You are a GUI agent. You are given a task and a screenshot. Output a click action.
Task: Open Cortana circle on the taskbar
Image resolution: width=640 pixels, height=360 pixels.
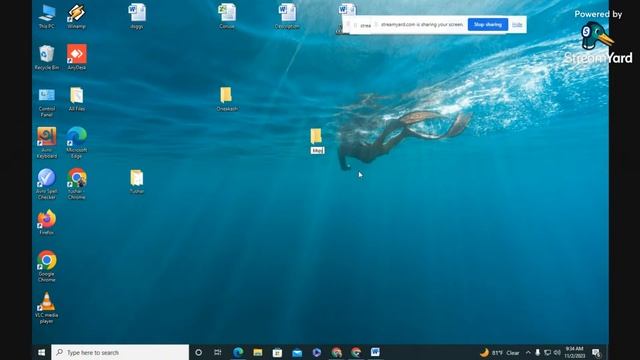[198, 352]
